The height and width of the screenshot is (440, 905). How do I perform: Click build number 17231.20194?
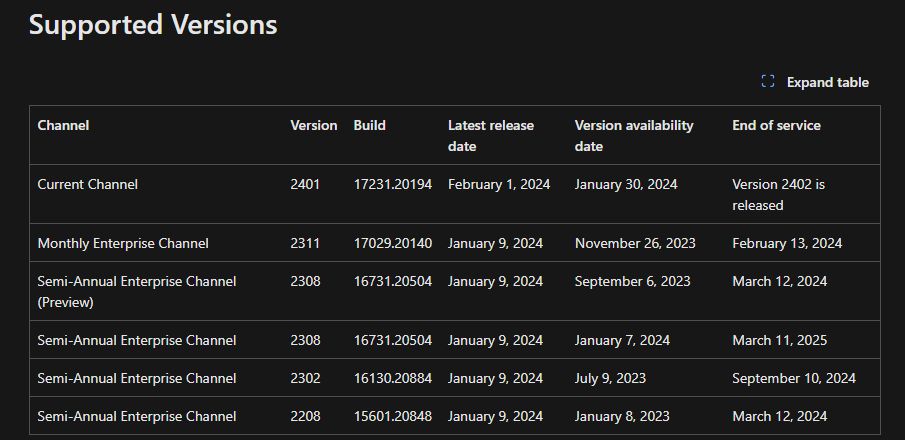tap(393, 184)
